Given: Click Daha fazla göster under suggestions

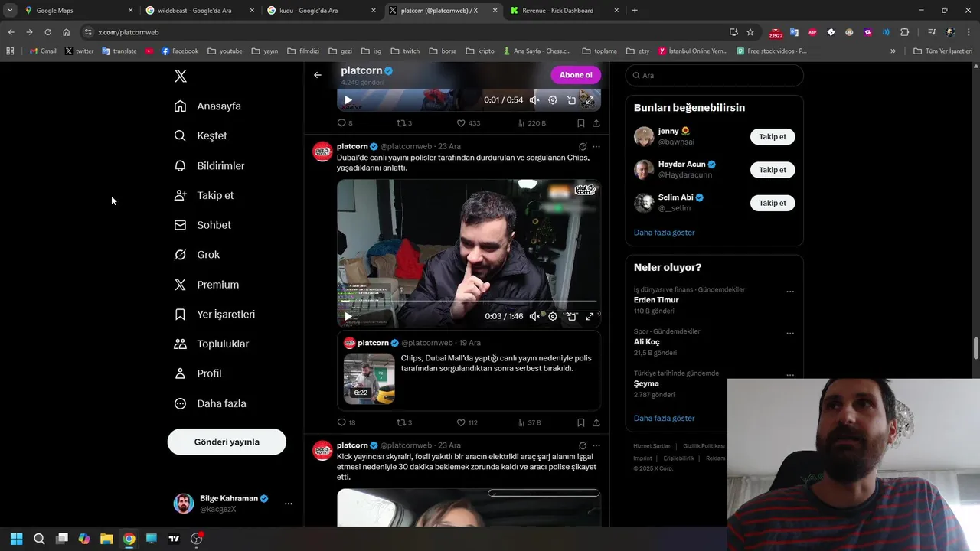Looking at the screenshot, I should [664, 233].
